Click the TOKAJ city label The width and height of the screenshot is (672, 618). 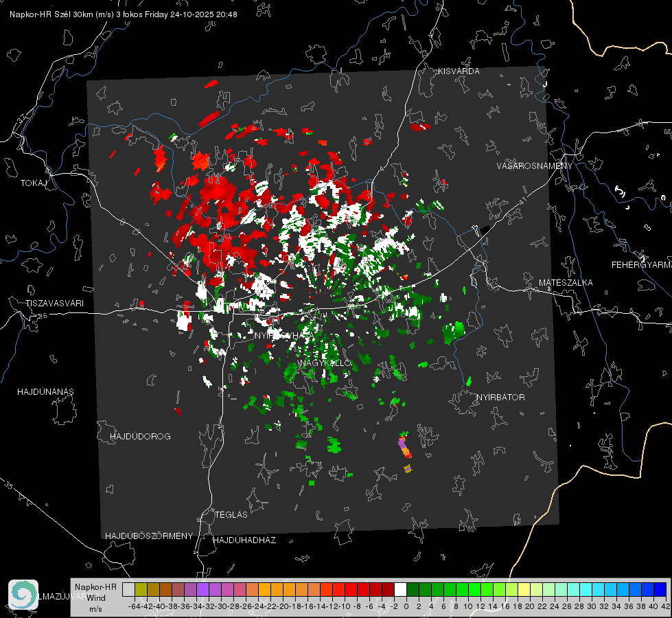tap(34, 183)
